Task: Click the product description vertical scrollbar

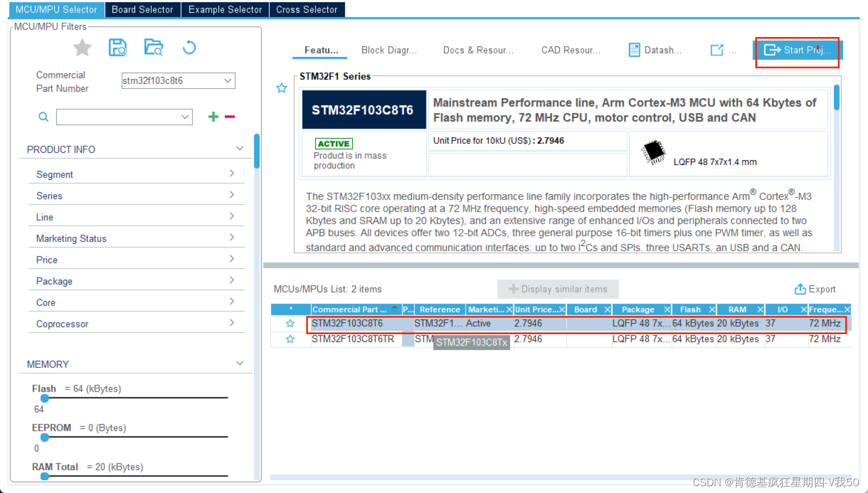Action: [837, 97]
